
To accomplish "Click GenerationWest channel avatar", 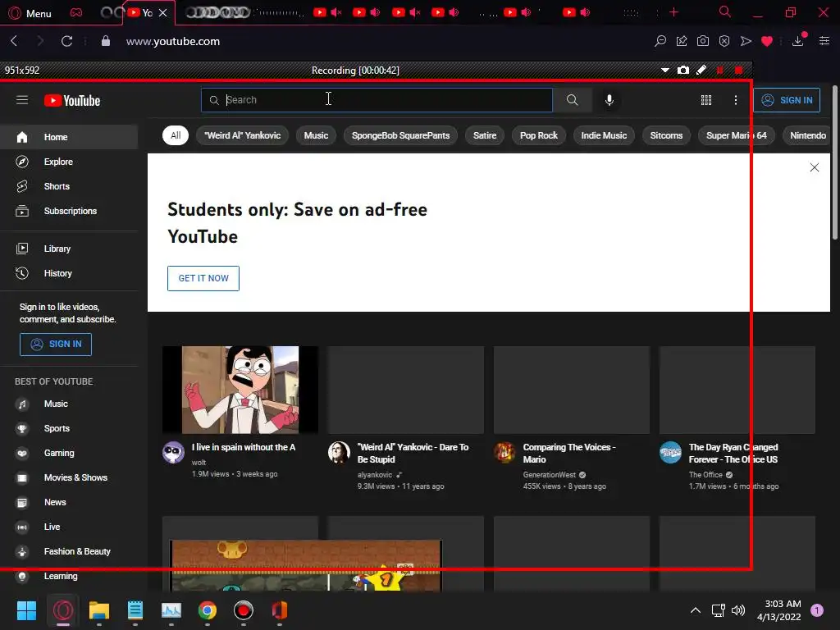I will pyautogui.click(x=504, y=452).
